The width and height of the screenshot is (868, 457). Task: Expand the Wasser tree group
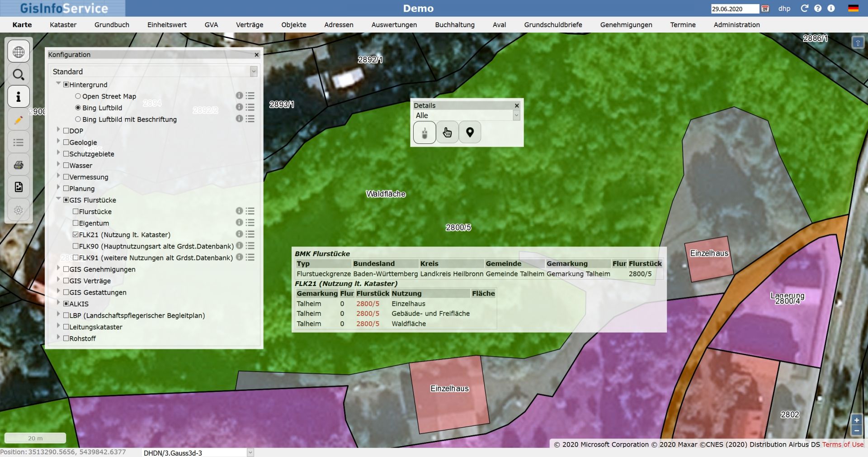point(58,164)
